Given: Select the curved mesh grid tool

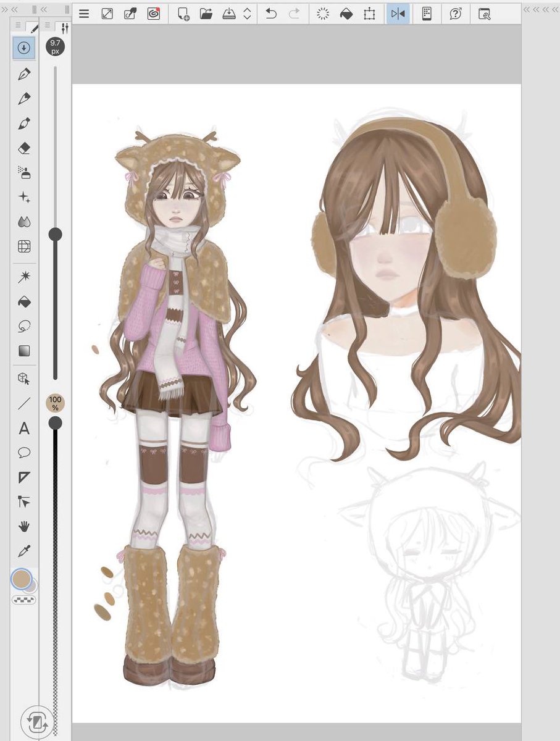Looking at the screenshot, I should click(24, 247).
